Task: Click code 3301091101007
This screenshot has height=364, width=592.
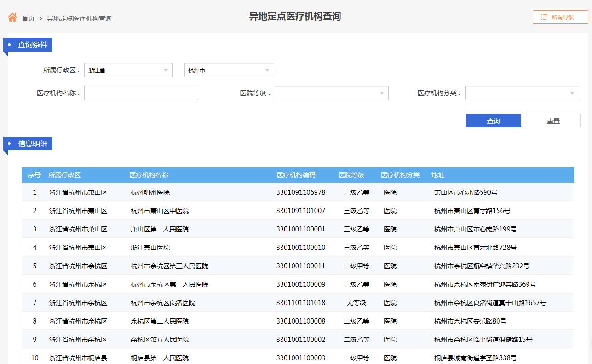Action: 301,211
